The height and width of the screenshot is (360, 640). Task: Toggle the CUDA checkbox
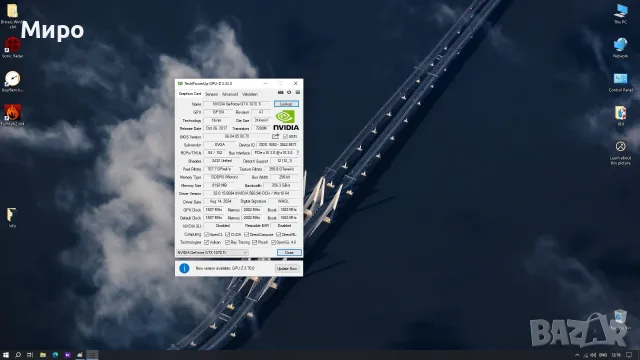click(x=227, y=234)
